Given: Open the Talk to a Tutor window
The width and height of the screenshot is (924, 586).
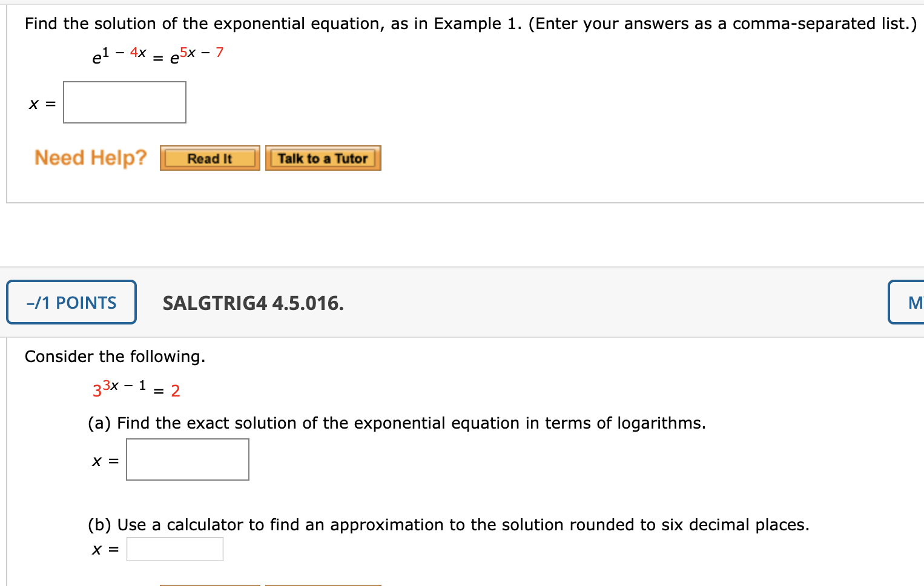Looking at the screenshot, I should 323,158.
